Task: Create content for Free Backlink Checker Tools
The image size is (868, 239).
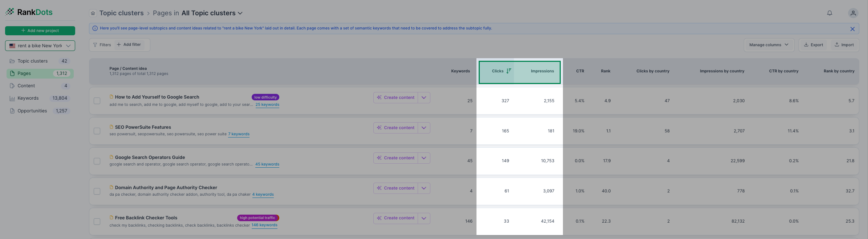Action: [396, 218]
